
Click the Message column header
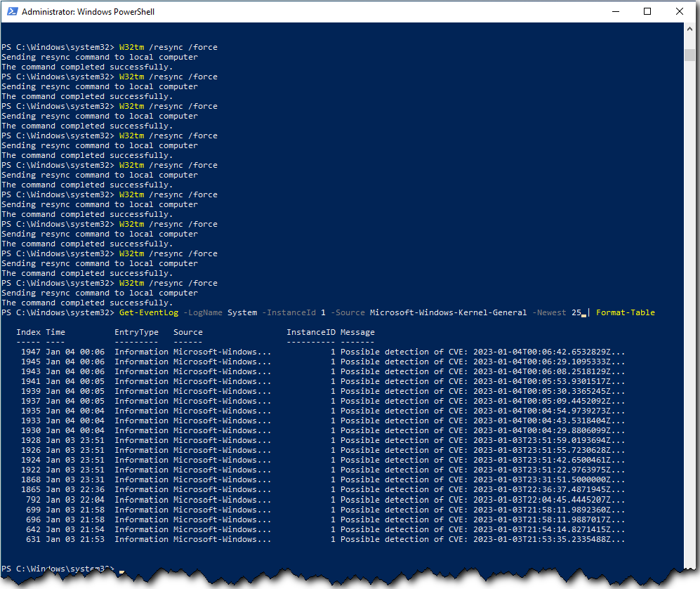pyautogui.click(x=357, y=332)
